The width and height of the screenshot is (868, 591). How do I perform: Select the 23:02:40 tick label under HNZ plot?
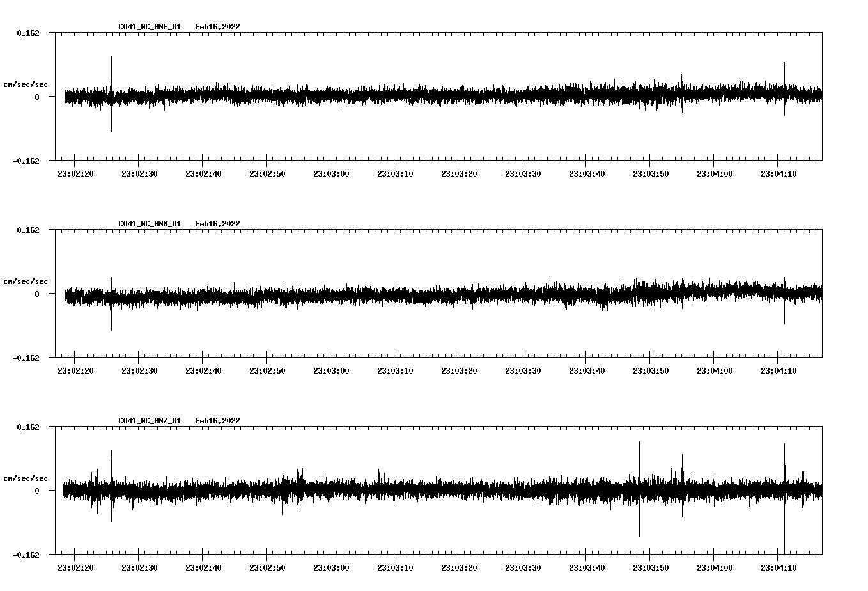click(x=203, y=568)
